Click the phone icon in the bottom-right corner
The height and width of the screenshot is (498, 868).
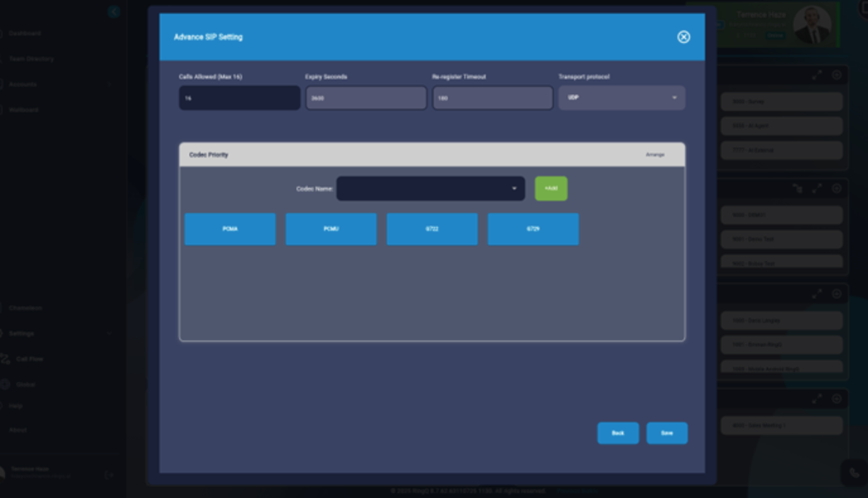(x=855, y=472)
